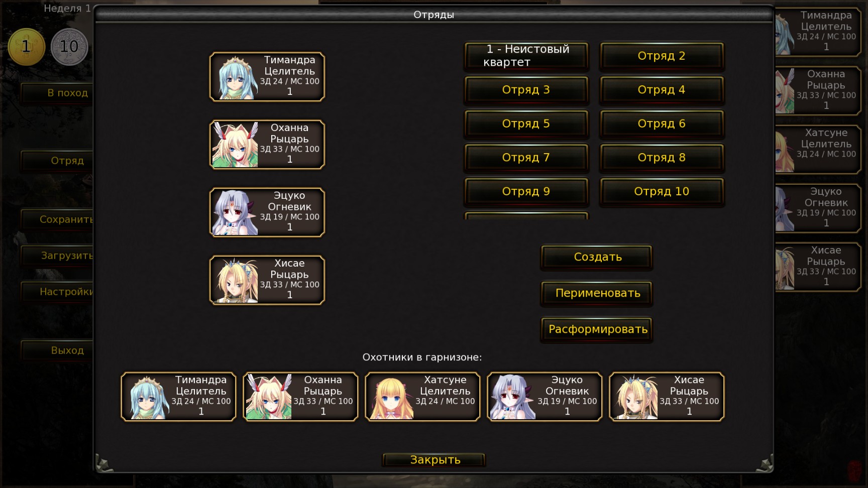
Task: Select Хисае Рыцарь card in squad
Action: click(267, 280)
